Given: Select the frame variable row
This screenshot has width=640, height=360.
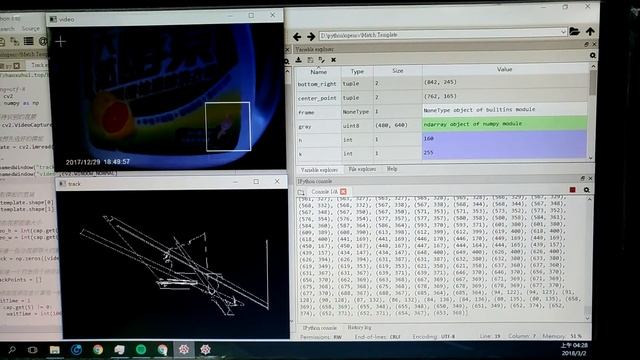Looking at the screenshot, I should click(442, 111).
